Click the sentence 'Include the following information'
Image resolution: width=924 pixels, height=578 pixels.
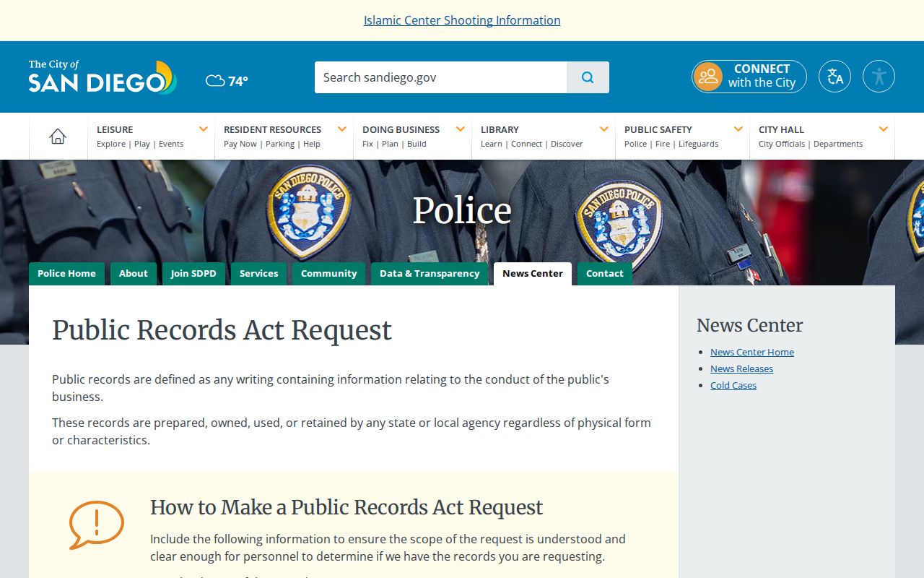tap(388, 548)
